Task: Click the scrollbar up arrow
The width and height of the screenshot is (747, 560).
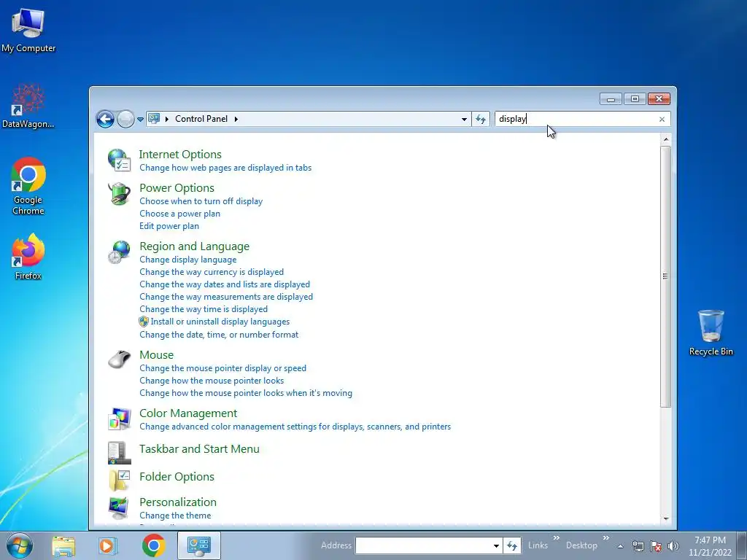Action: (665, 139)
